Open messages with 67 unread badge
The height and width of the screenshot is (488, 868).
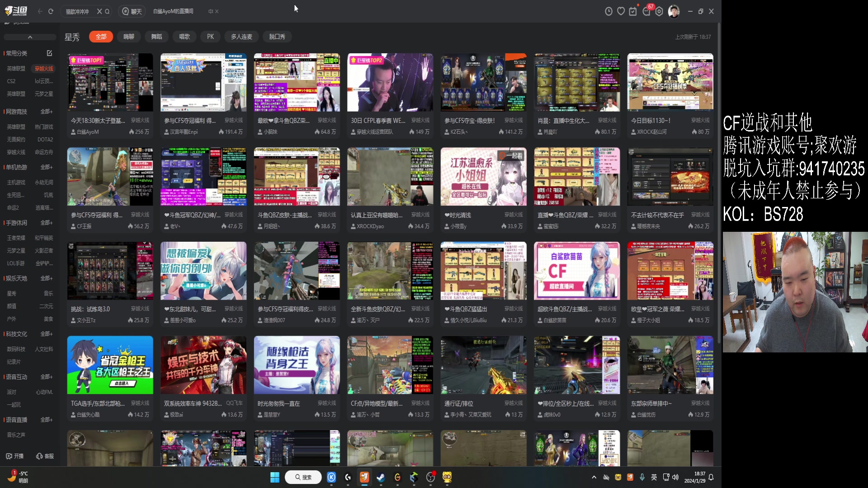click(x=647, y=11)
